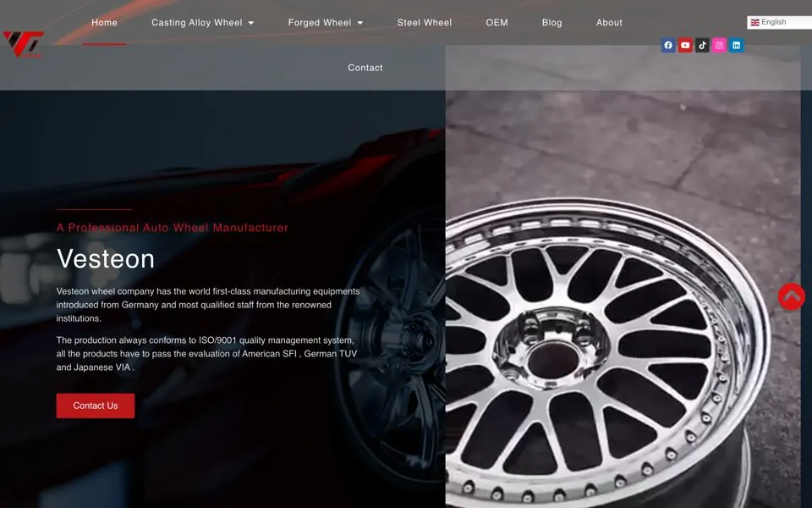Open the Instagram social icon
This screenshot has width=812, height=508.
click(719, 46)
